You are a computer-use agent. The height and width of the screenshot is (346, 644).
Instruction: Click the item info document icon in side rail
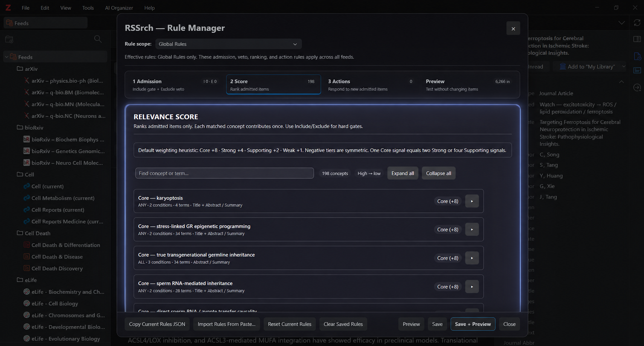click(637, 56)
